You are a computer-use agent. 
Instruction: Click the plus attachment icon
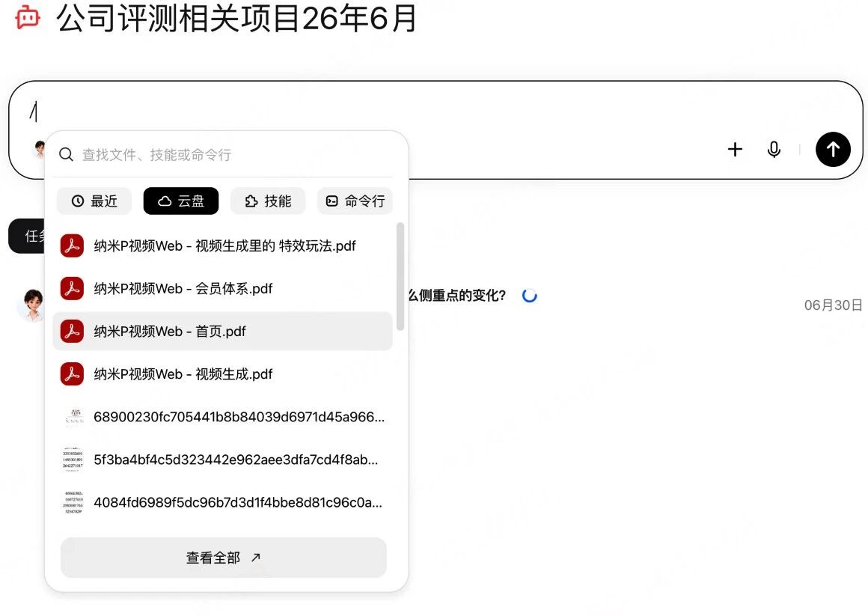[735, 149]
